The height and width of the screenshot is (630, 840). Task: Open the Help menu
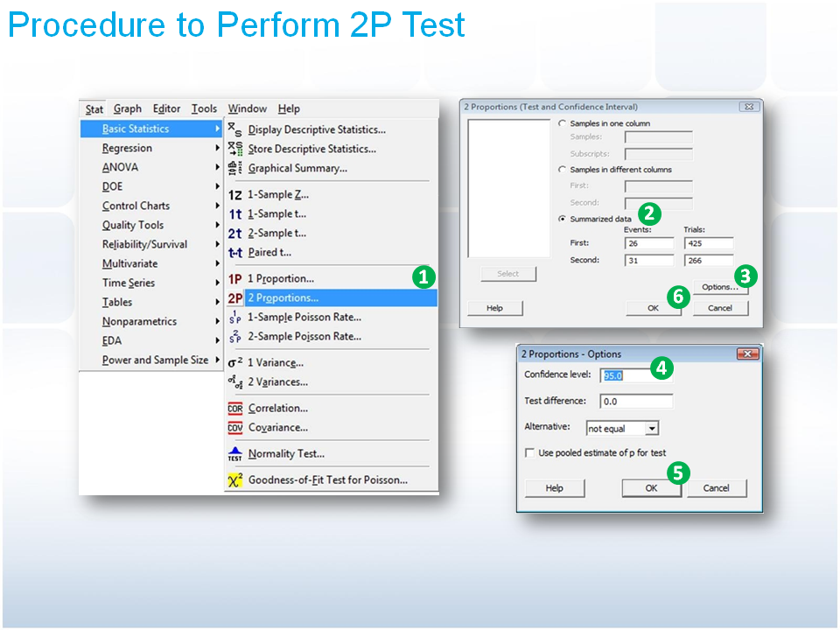[x=289, y=108]
